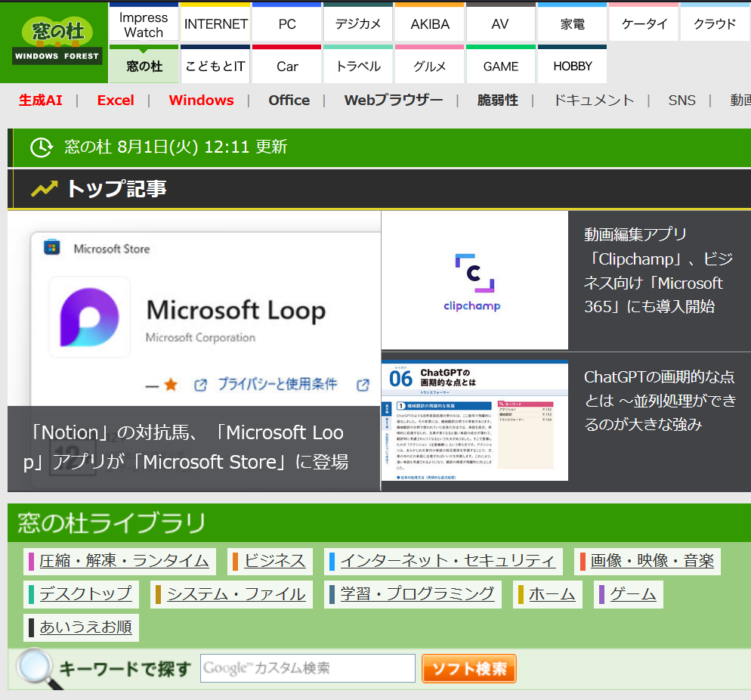The width and height of the screenshot is (751, 700).
Task: Open the AKIBA site tab
Action: pyautogui.click(x=429, y=24)
